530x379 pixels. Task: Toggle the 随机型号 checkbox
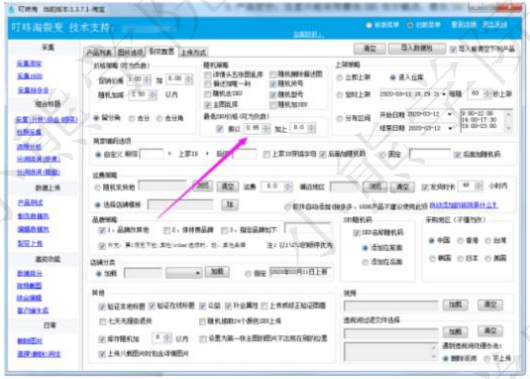(x=273, y=95)
